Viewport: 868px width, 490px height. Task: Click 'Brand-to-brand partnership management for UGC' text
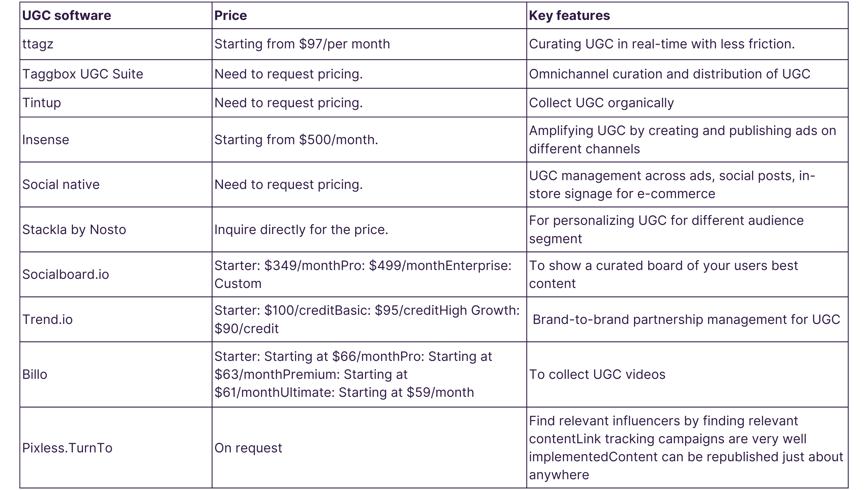point(686,320)
